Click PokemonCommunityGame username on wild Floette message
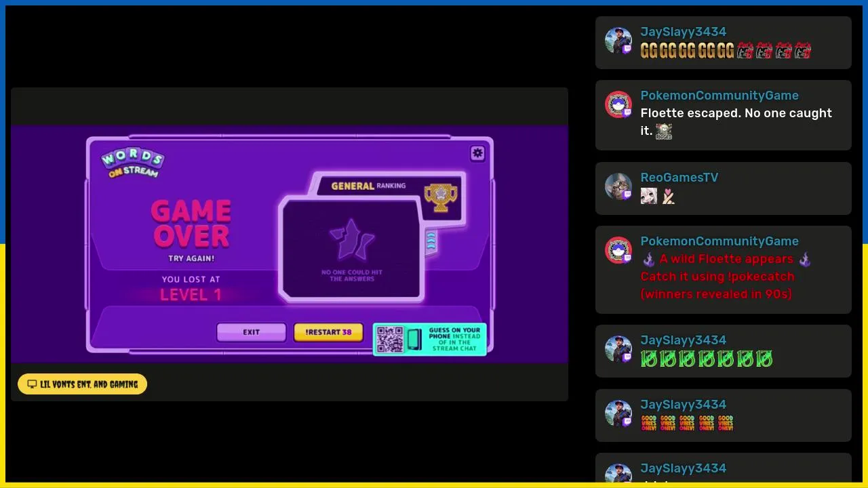 point(719,241)
